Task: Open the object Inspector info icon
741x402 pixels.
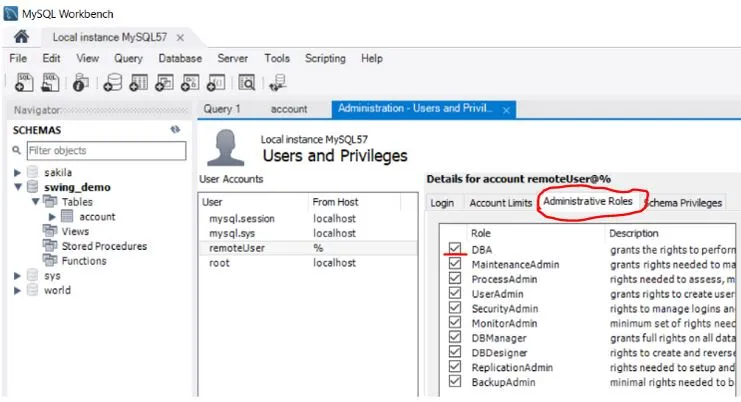Action: 80,83
